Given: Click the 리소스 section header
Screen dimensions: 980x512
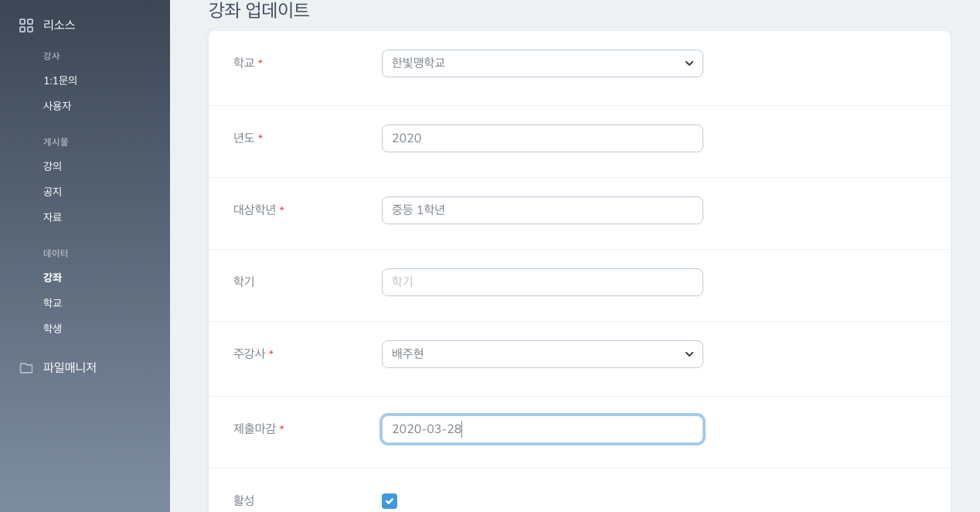Looking at the screenshot, I should coord(60,25).
